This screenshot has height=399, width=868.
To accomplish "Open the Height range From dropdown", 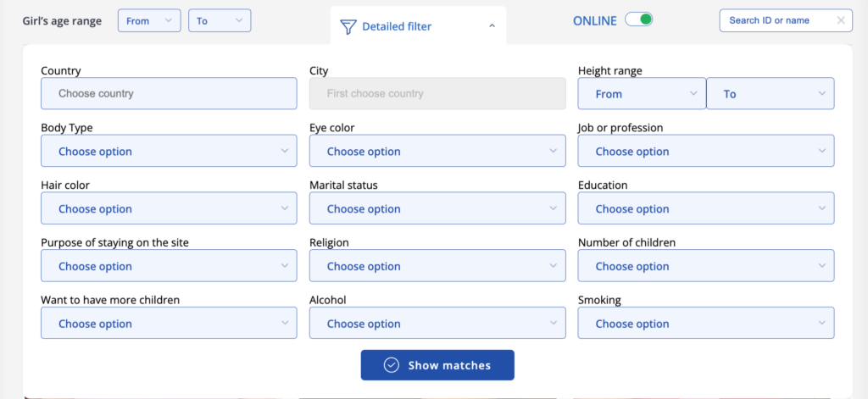I will tap(642, 94).
